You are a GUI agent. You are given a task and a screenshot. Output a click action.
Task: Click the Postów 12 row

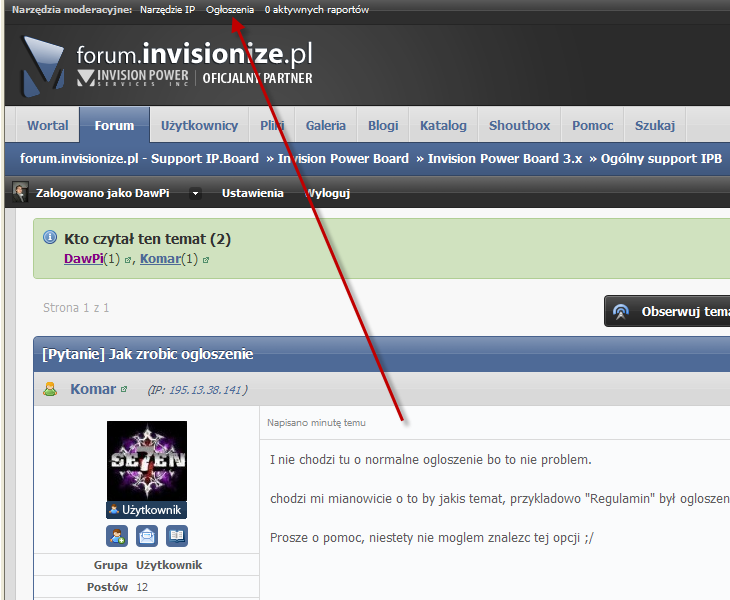click(147, 587)
